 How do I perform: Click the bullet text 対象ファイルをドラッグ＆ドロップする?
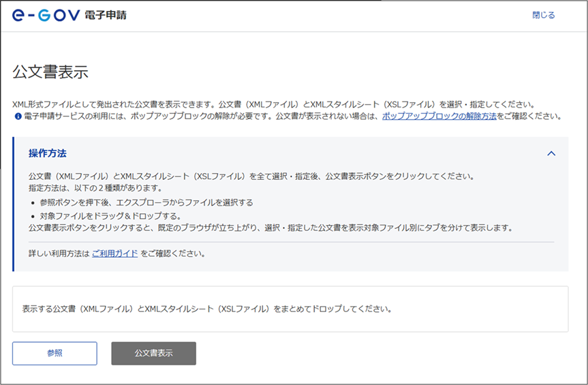[x=110, y=216]
